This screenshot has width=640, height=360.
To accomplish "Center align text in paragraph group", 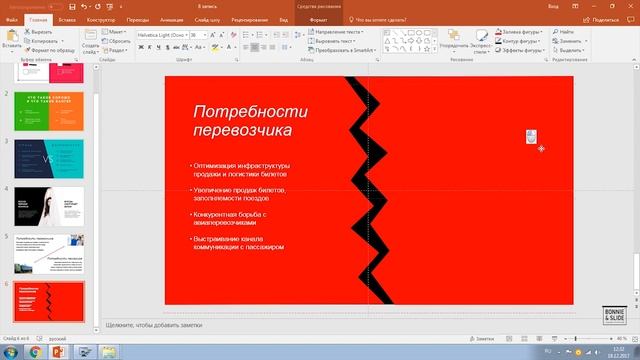I will (x=255, y=47).
